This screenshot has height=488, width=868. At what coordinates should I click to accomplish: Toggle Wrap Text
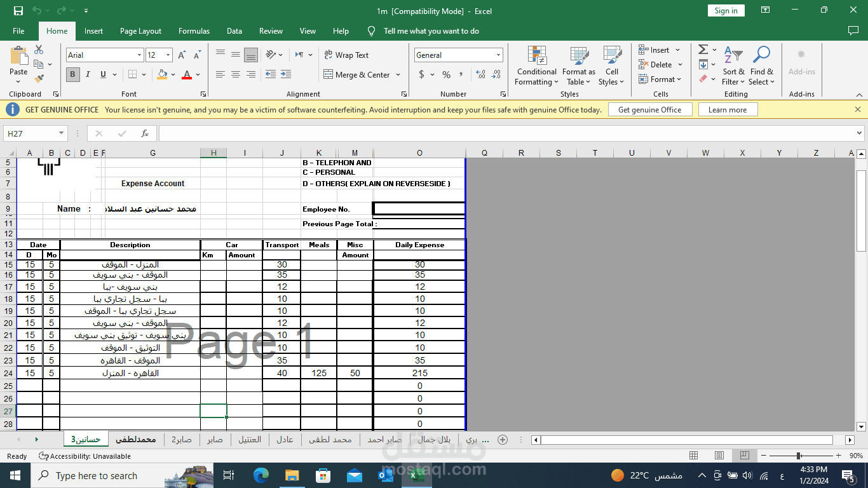click(346, 55)
